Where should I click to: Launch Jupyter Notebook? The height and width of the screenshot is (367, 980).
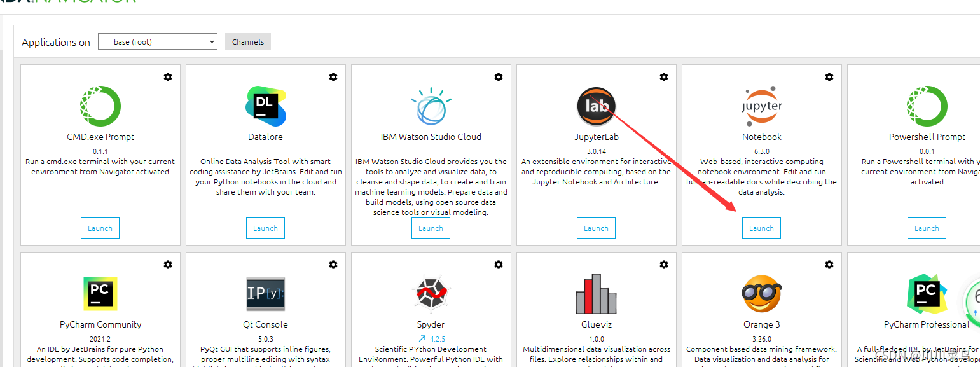point(761,228)
